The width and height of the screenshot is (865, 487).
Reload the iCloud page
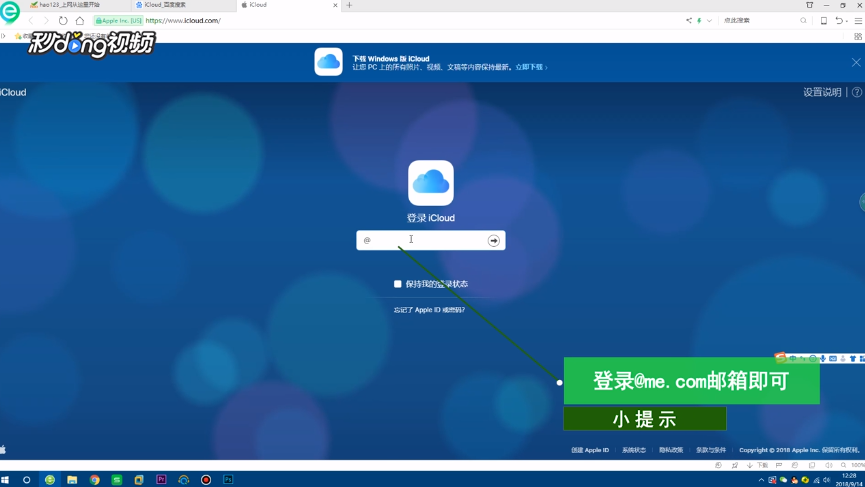tap(63, 20)
